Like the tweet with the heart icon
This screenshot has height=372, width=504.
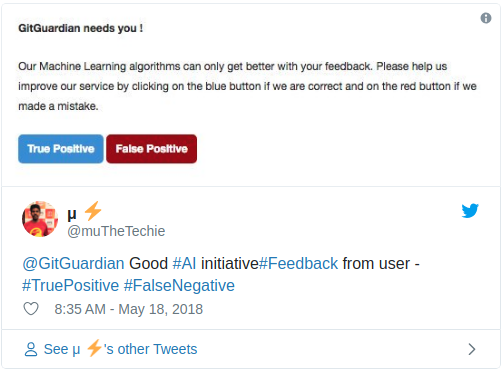click(x=31, y=309)
